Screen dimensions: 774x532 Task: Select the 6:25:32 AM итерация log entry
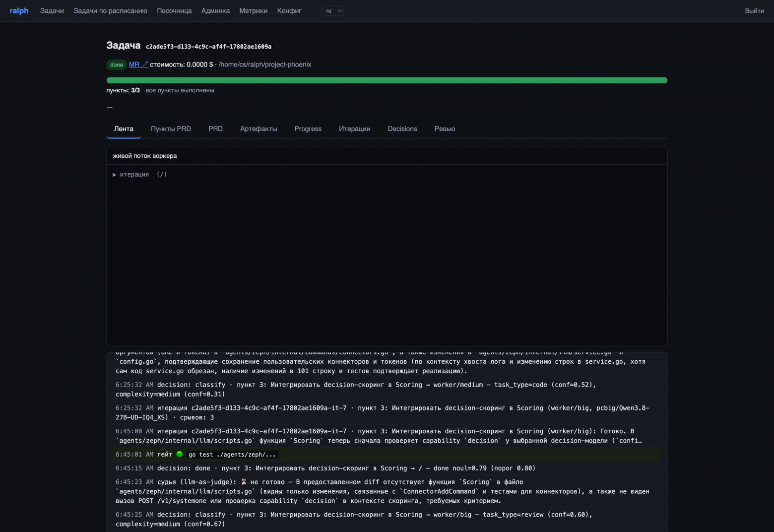click(388, 412)
